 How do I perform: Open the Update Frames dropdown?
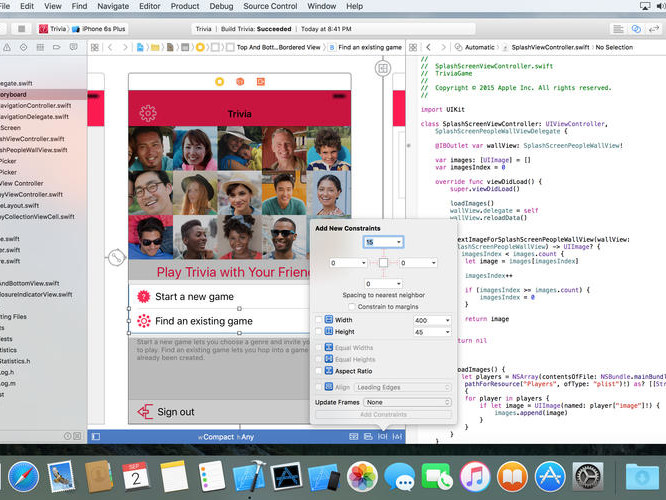pyautogui.click(x=407, y=402)
